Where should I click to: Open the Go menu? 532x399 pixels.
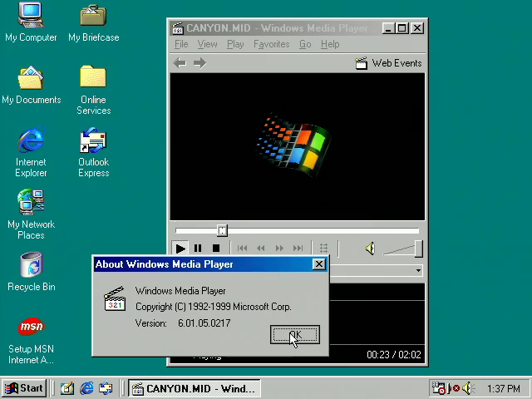305,44
